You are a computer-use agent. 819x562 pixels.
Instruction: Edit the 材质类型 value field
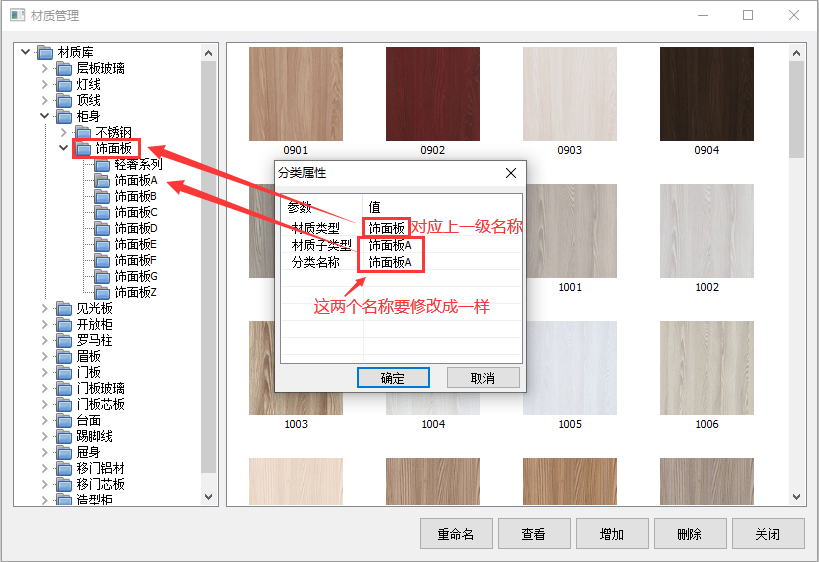(442, 228)
